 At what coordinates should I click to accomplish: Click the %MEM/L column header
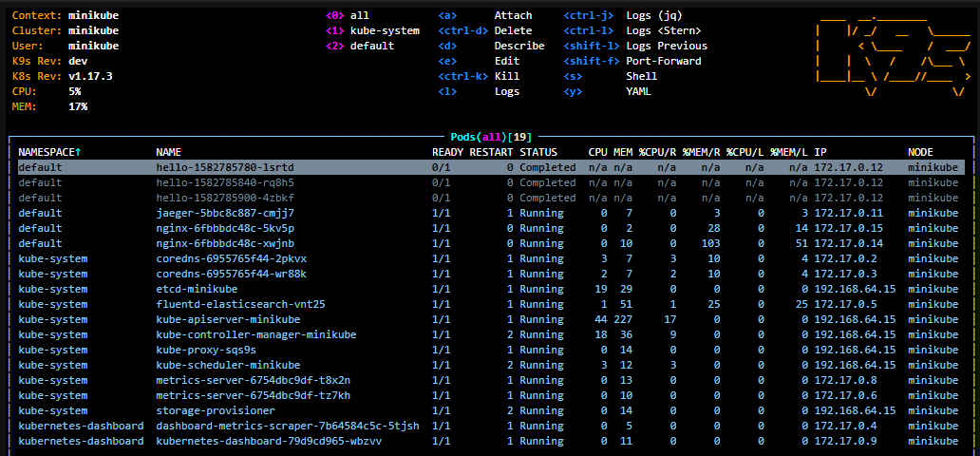789,152
